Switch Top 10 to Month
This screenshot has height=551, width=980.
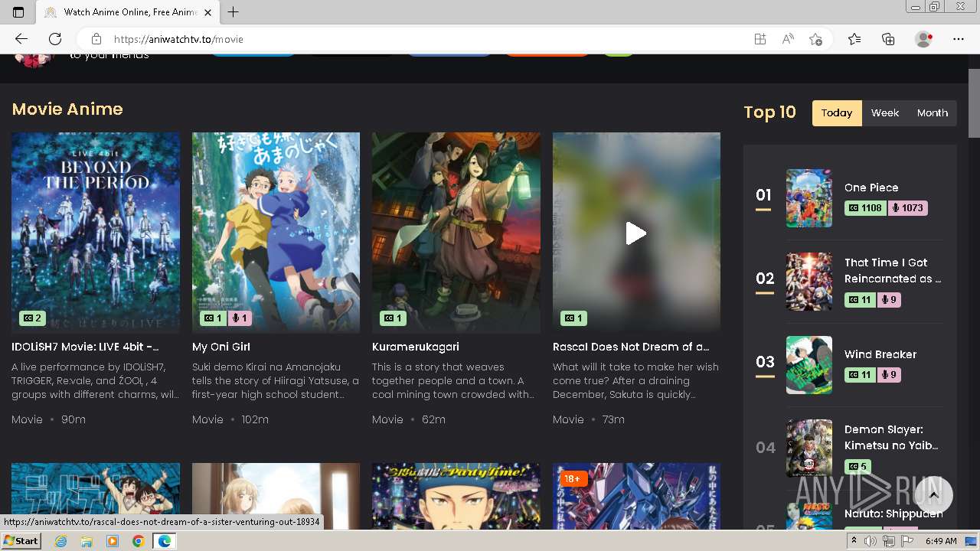point(933,112)
